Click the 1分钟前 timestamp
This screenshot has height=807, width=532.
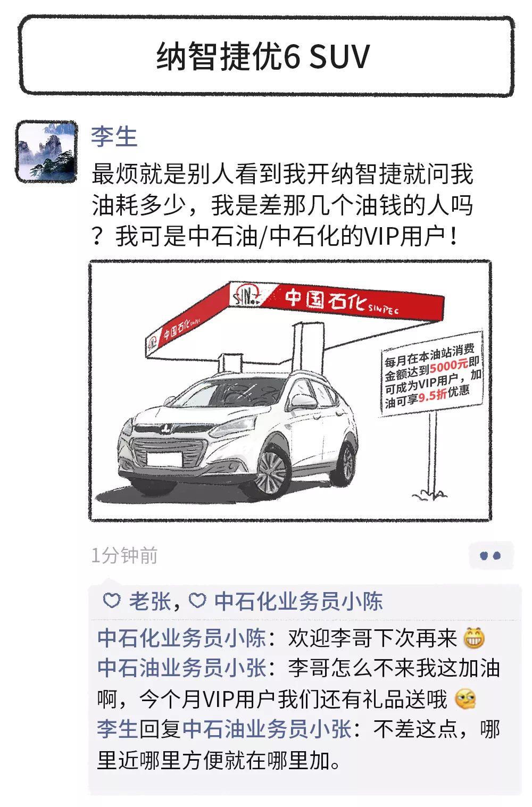click(x=124, y=556)
